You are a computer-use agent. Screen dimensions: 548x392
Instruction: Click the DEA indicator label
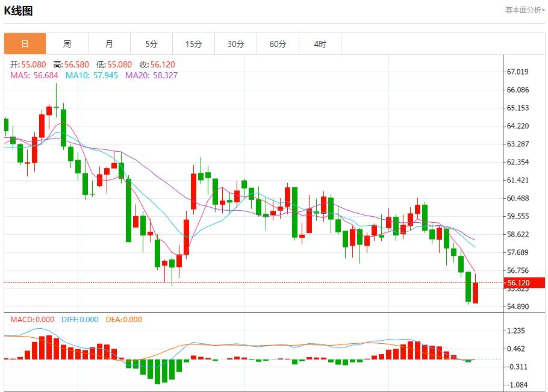[x=123, y=320]
